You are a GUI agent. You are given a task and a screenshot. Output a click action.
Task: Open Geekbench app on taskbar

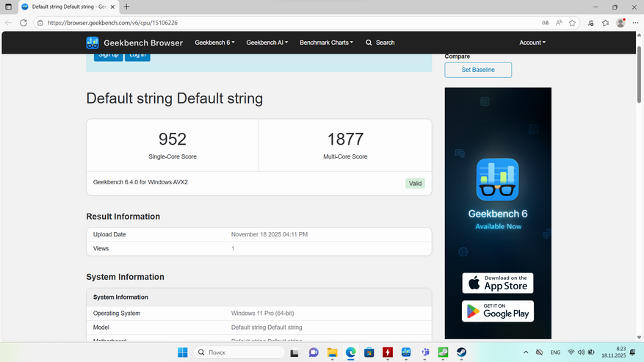coord(406,352)
